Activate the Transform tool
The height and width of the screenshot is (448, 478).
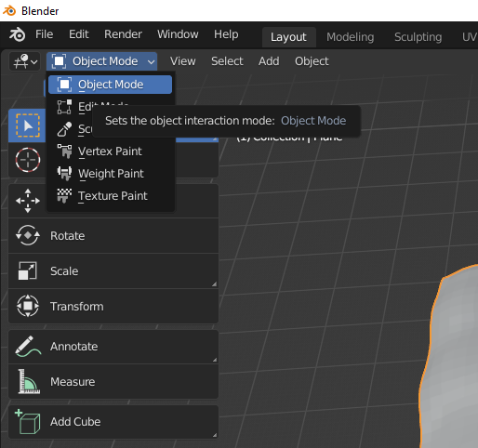(x=113, y=307)
